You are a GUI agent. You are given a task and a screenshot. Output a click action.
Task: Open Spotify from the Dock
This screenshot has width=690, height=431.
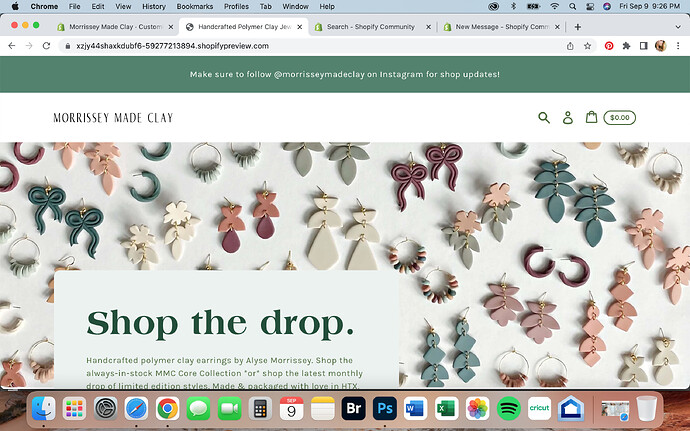(x=509, y=408)
